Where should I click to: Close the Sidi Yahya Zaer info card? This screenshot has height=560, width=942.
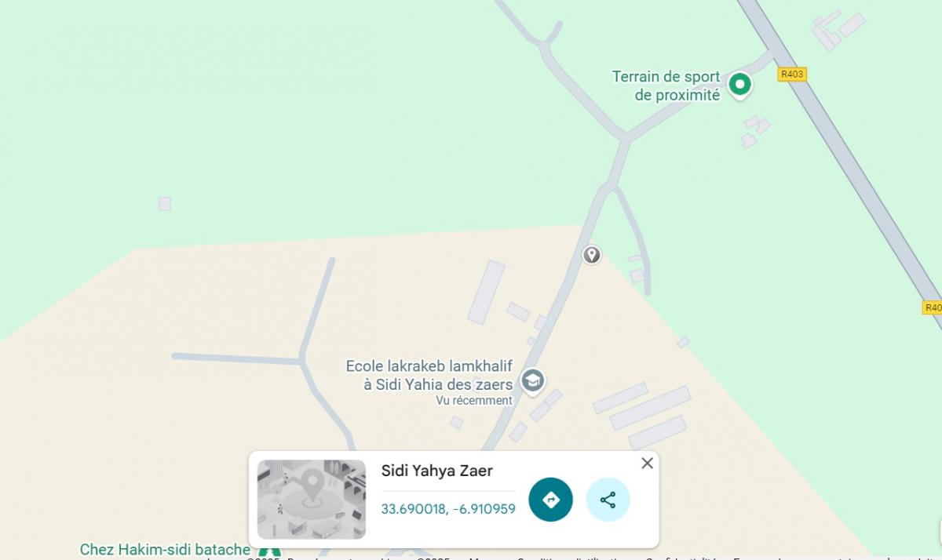coord(647,464)
